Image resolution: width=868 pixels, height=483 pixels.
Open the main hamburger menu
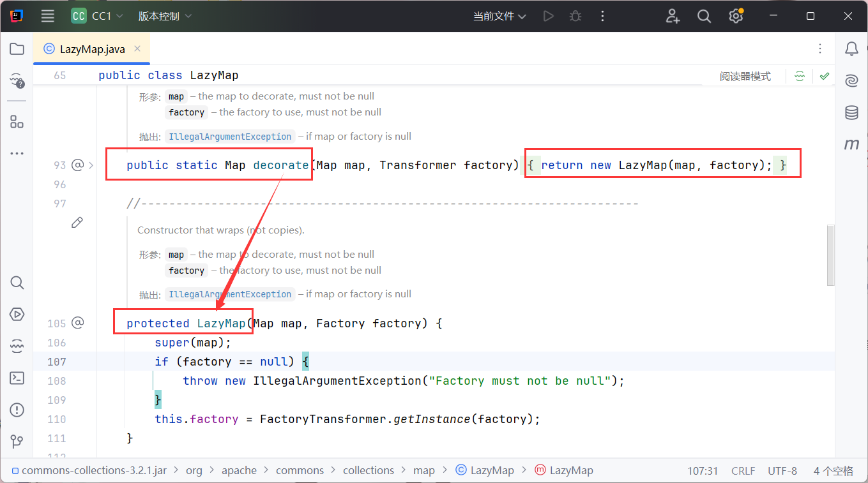[48, 16]
